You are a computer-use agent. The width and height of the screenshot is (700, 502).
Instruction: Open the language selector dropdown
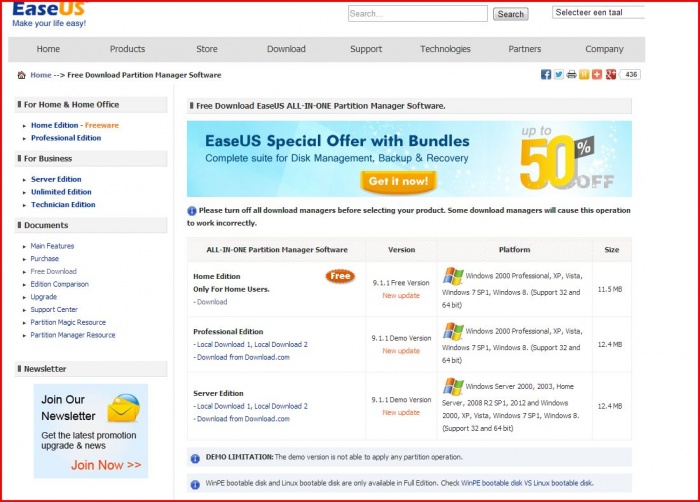coord(598,13)
